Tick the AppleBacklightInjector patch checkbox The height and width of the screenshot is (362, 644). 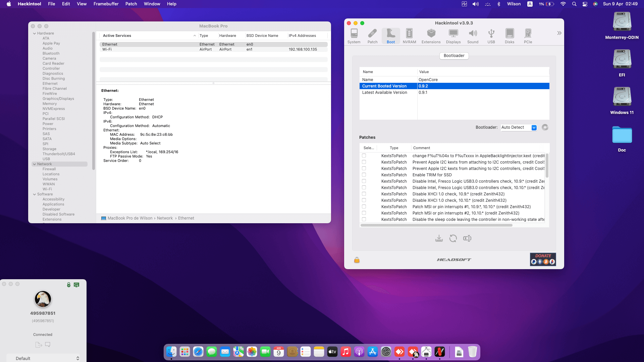coord(364,156)
